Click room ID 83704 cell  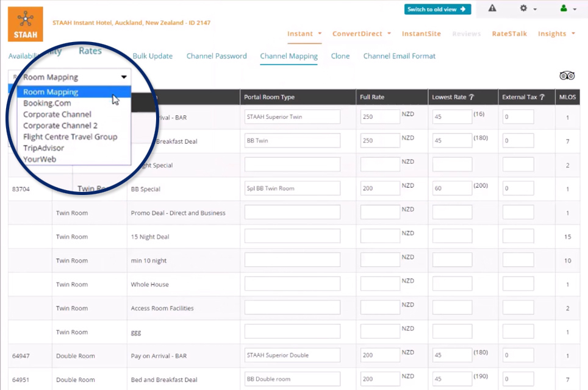coord(21,189)
